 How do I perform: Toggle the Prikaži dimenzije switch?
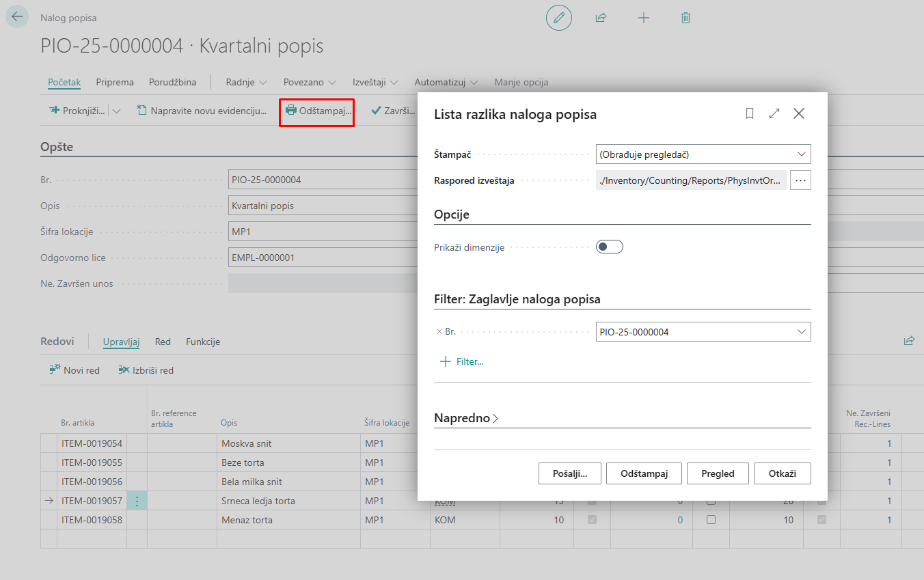pyautogui.click(x=609, y=247)
